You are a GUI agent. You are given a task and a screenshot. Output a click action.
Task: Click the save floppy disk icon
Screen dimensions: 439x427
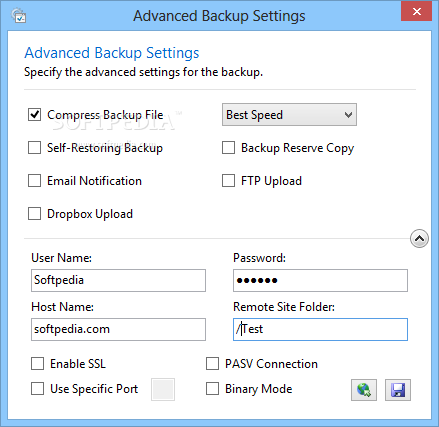pyautogui.click(x=398, y=390)
